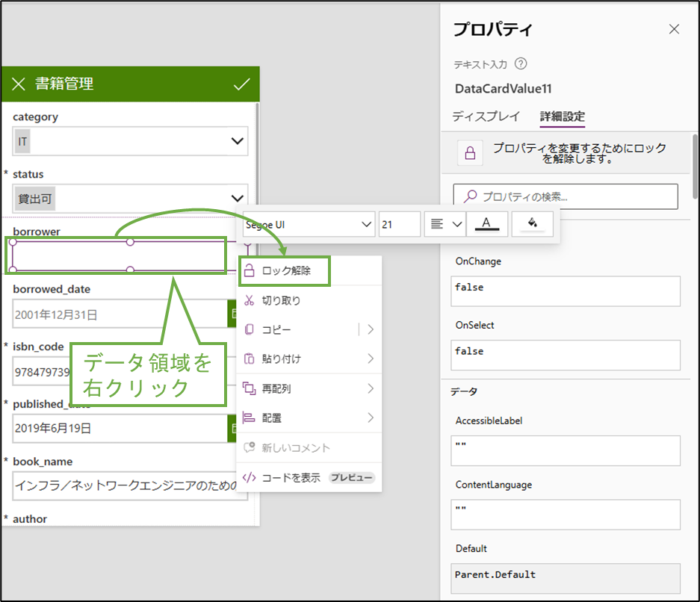Click the reorder icon beside 再配列
Viewport: 700px width, 602px height.
249,388
